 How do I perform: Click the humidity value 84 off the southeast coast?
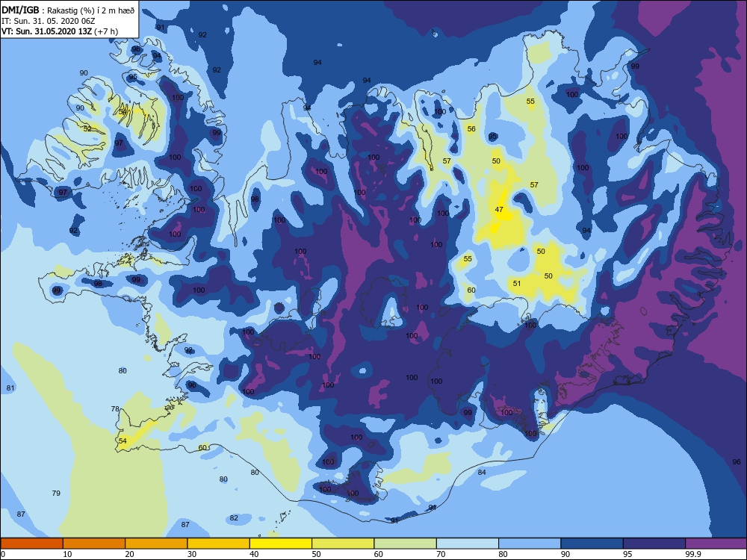(482, 472)
